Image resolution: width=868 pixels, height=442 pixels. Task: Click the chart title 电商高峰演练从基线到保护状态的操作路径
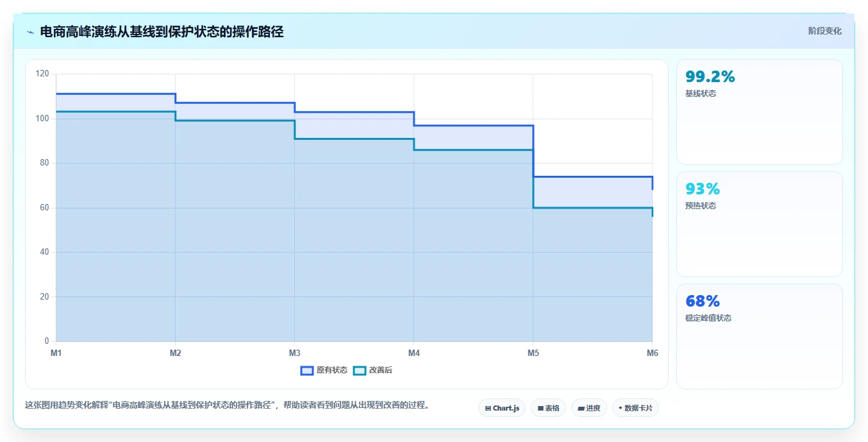162,31
